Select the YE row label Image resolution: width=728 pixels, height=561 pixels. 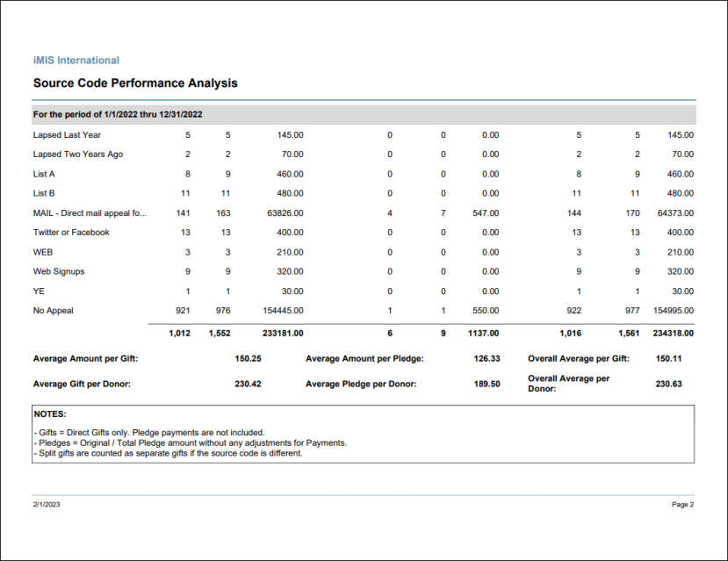(x=39, y=291)
